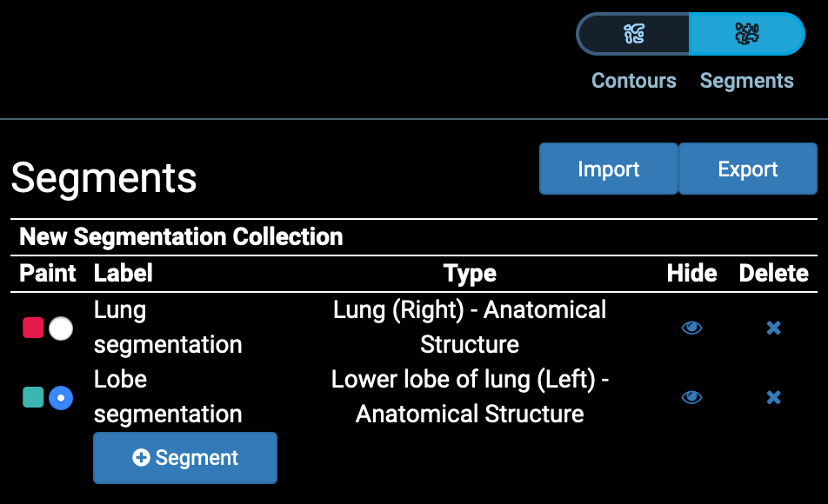The width and height of the screenshot is (828, 504).
Task: Open the Contours tab label
Action: (634, 81)
